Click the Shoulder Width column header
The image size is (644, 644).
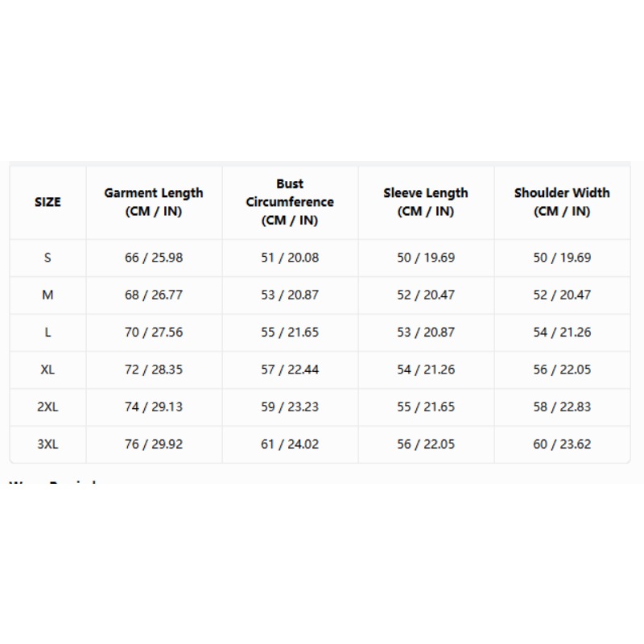coord(562,202)
